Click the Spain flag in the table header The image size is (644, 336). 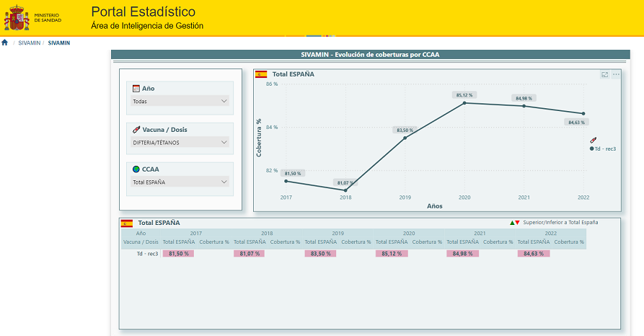[126, 224]
